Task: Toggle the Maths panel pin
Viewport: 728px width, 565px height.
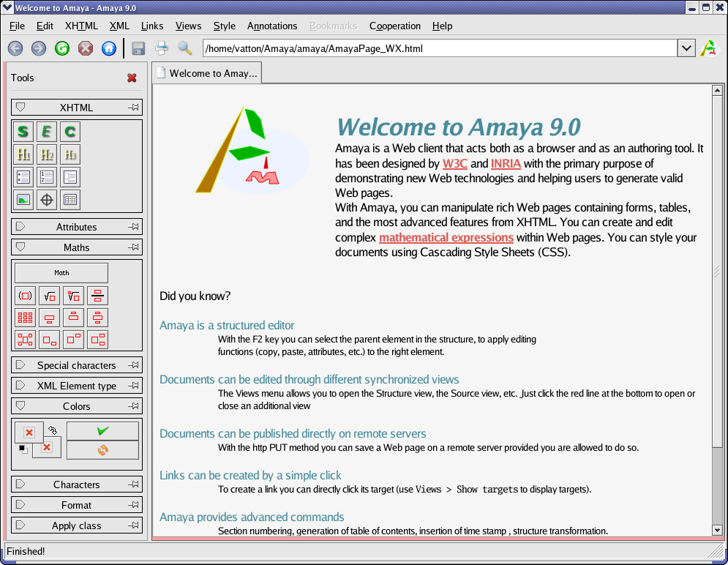Action: [x=133, y=247]
